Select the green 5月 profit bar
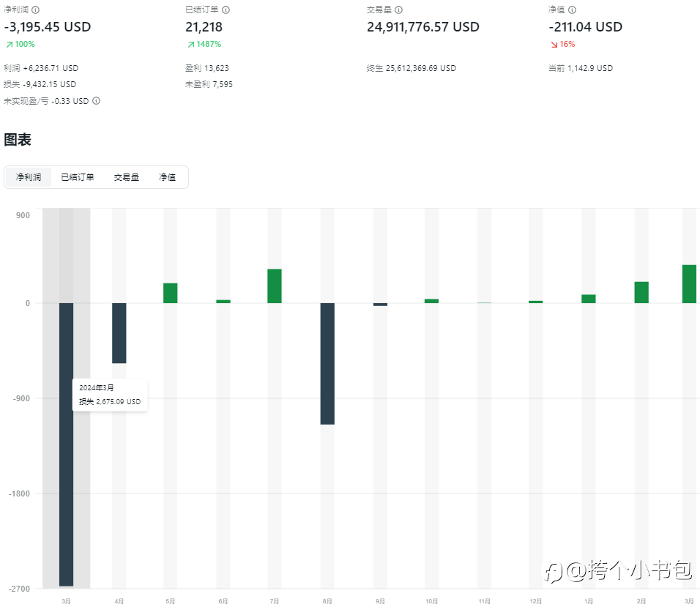The height and width of the screenshot is (607, 700). click(171, 293)
